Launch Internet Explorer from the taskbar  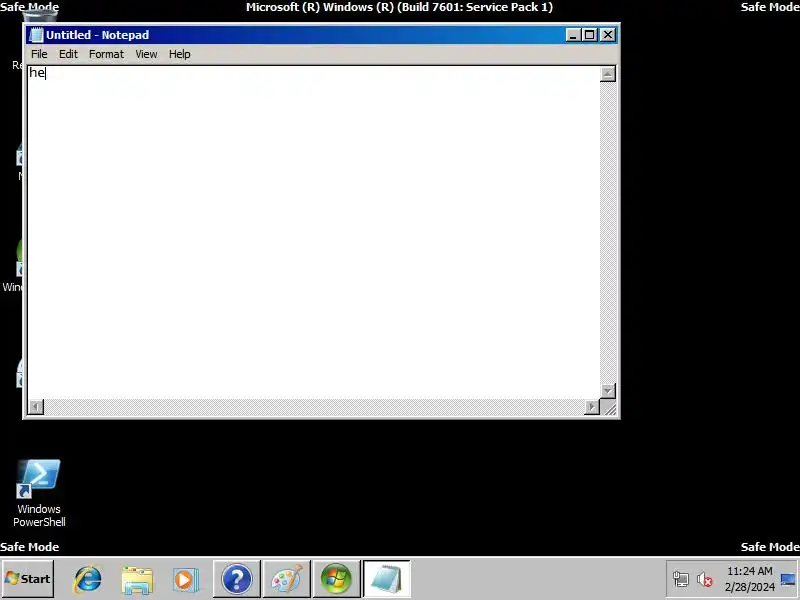click(x=87, y=579)
